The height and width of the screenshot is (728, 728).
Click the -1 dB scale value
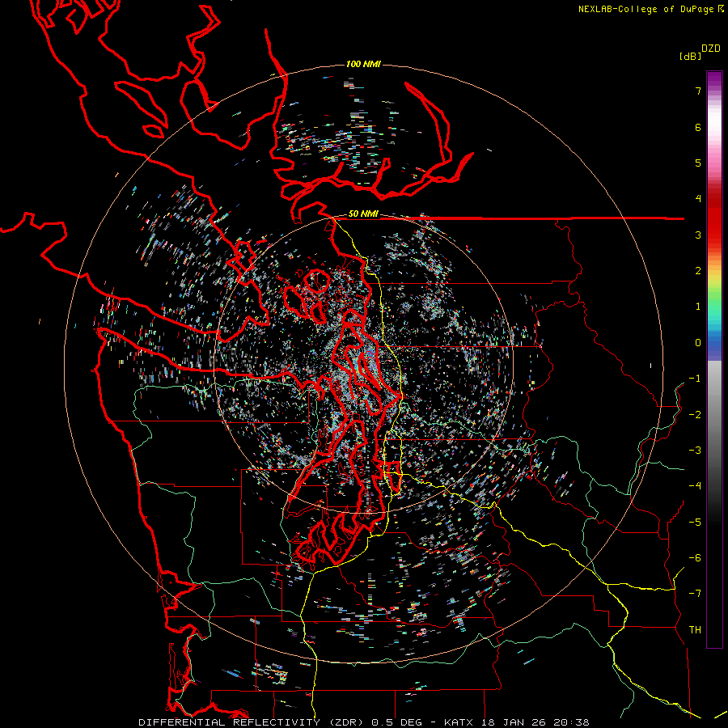tap(695, 379)
